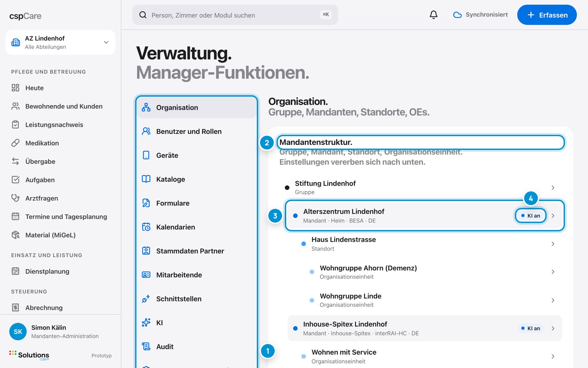Open the Kataloge section

click(197, 179)
